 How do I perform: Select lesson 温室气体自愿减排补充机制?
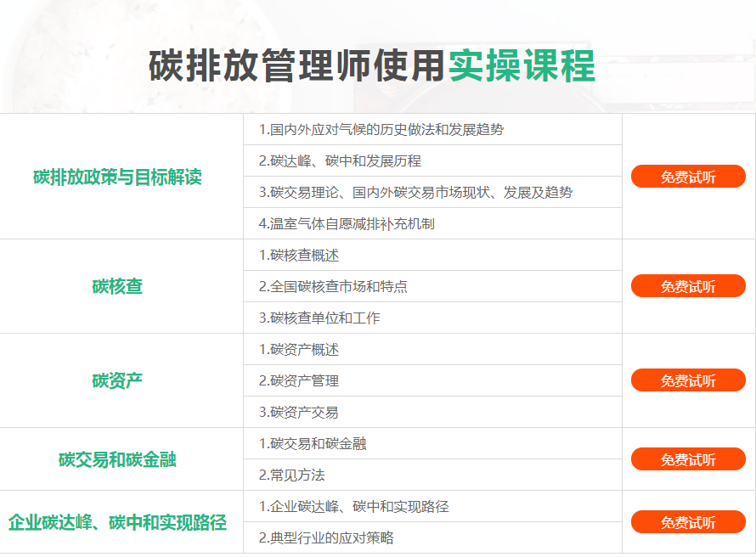pyautogui.click(x=347, y=224)
